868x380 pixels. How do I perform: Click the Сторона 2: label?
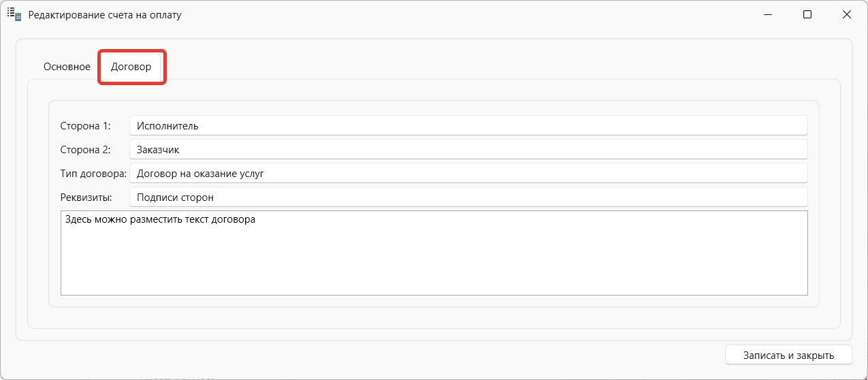point(85,150)
